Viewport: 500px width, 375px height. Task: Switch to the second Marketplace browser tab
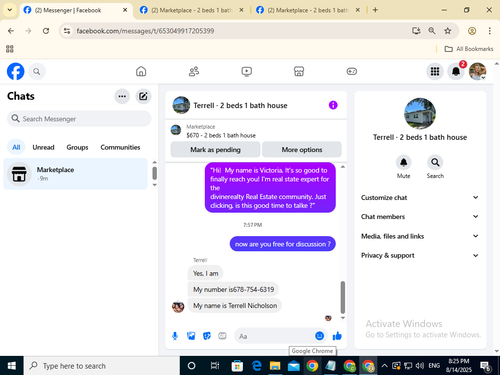(308, 10)
